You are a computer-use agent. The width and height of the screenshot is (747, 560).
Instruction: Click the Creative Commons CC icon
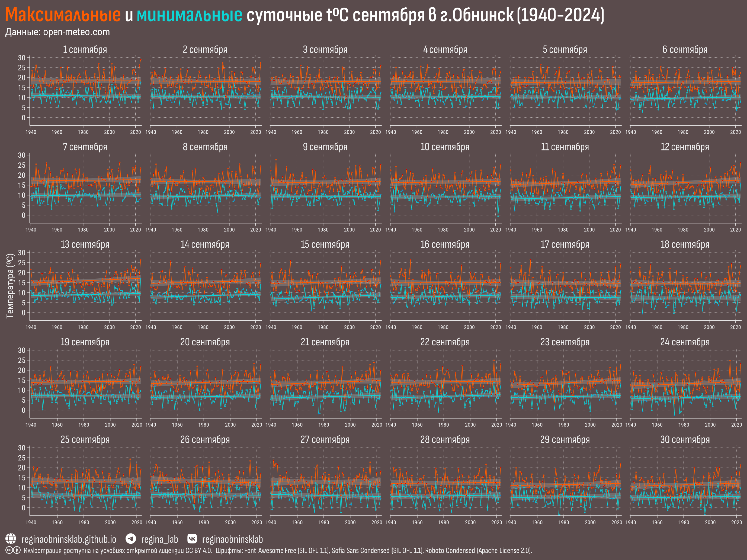click(9, 550)
